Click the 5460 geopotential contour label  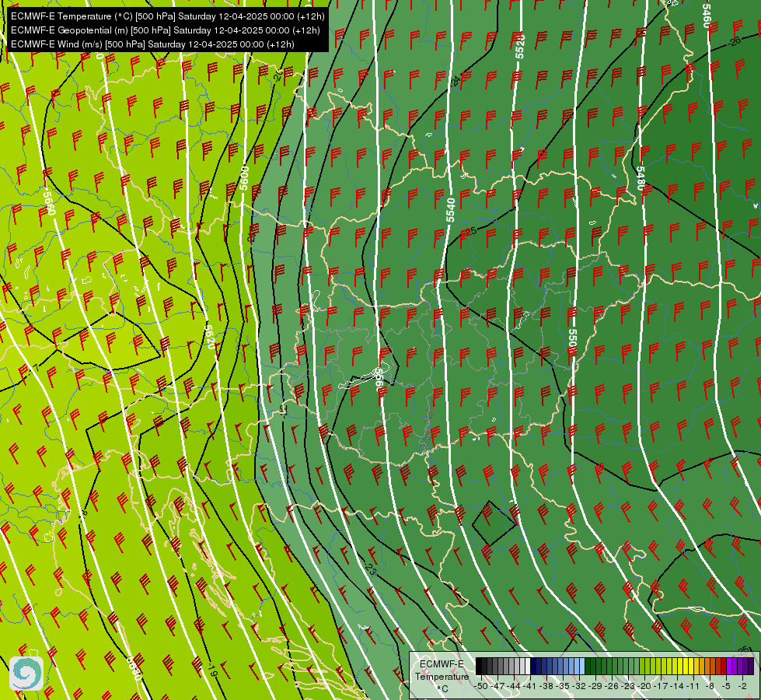[x=707, y=16]
